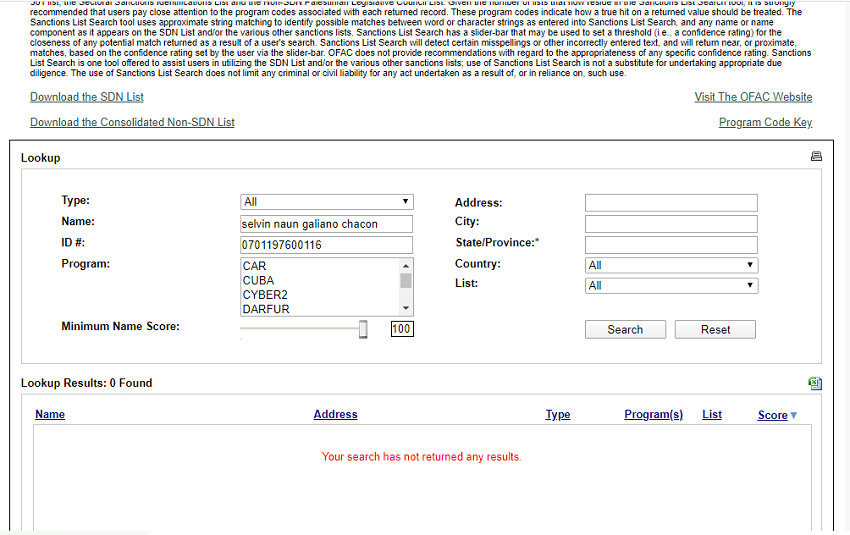Open the Program Code Key link
Image resolution: width=850 pixels, height=535 pixels.
765,122
